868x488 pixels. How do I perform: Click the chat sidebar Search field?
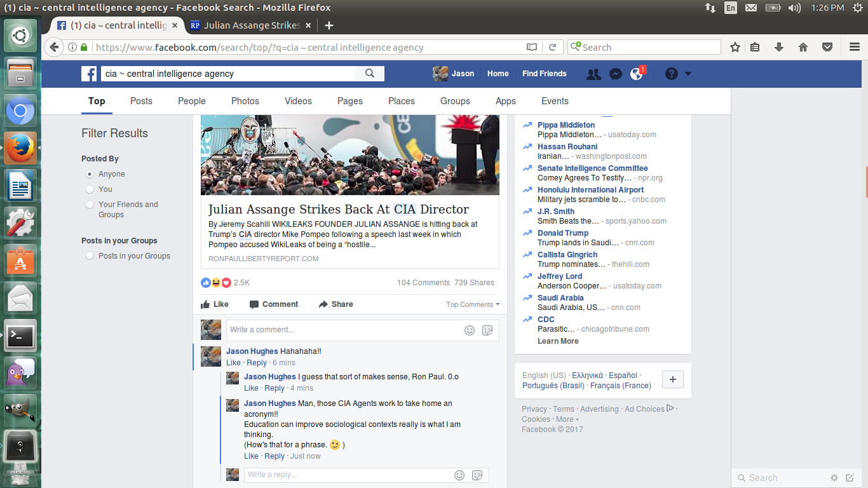782,478
